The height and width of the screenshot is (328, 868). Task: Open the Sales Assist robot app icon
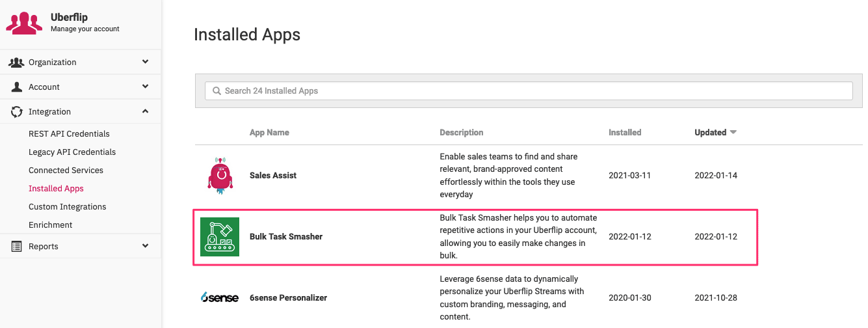tap(220, 176)
